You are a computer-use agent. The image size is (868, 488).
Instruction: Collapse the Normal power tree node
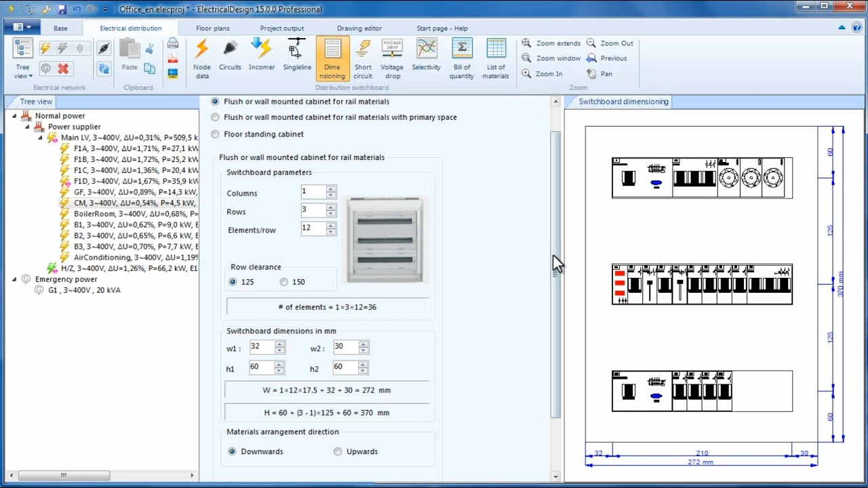pyautogui.click(x=15, y=115)
